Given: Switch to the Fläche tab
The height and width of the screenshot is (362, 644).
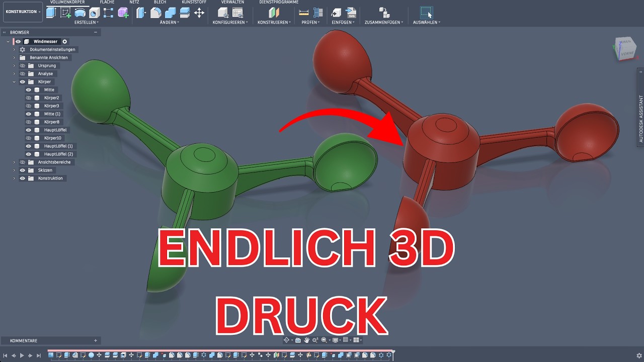Looking at the screenshot, I should click(x=107, y=2).
